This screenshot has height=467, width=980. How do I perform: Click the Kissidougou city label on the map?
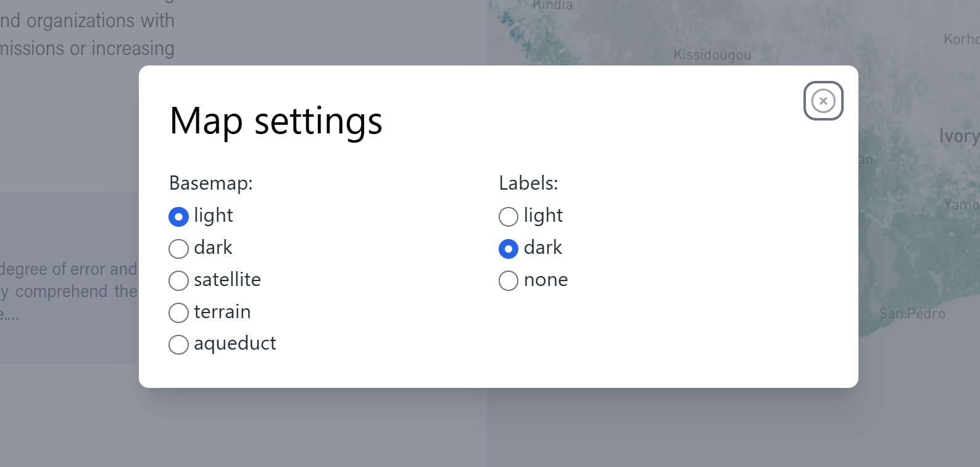pos(712,55)
